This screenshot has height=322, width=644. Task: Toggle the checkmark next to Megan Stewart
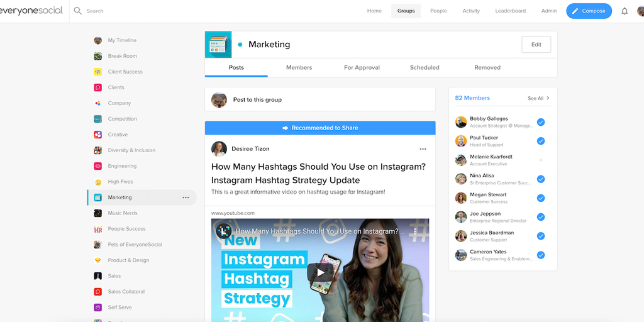[541, 198]
